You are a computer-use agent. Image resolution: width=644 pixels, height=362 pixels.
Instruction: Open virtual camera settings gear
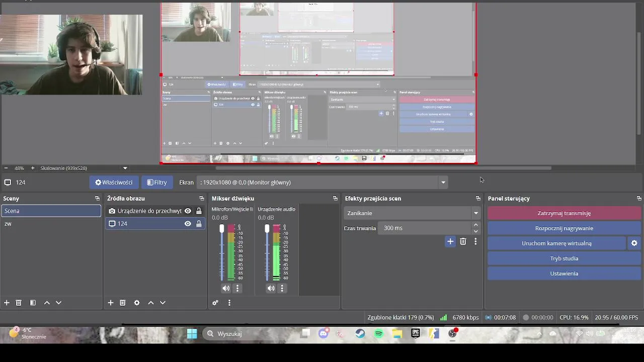(634, 243)
